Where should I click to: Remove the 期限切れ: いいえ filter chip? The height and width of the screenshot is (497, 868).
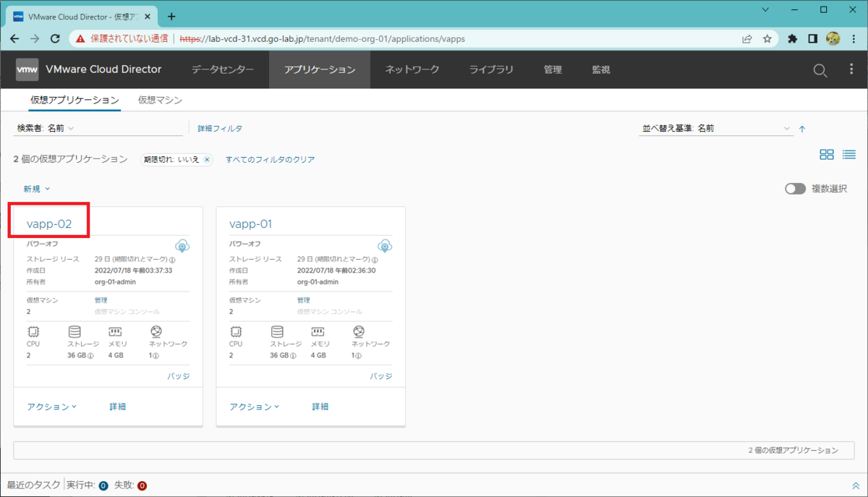(x=206, y=160)
